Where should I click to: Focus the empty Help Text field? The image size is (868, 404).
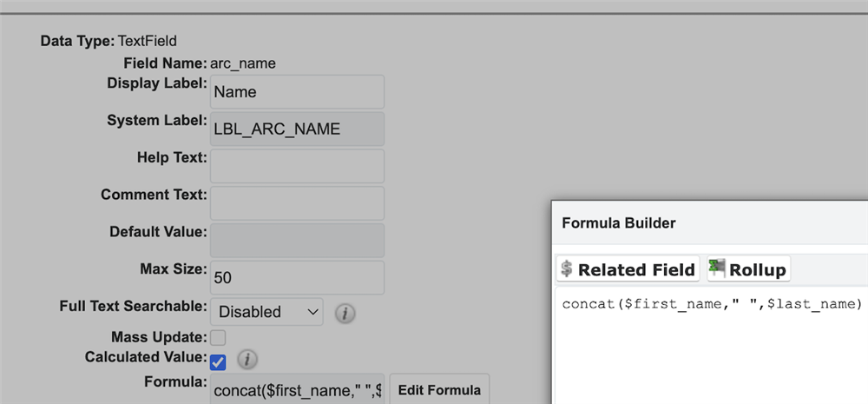click(297, 166)
